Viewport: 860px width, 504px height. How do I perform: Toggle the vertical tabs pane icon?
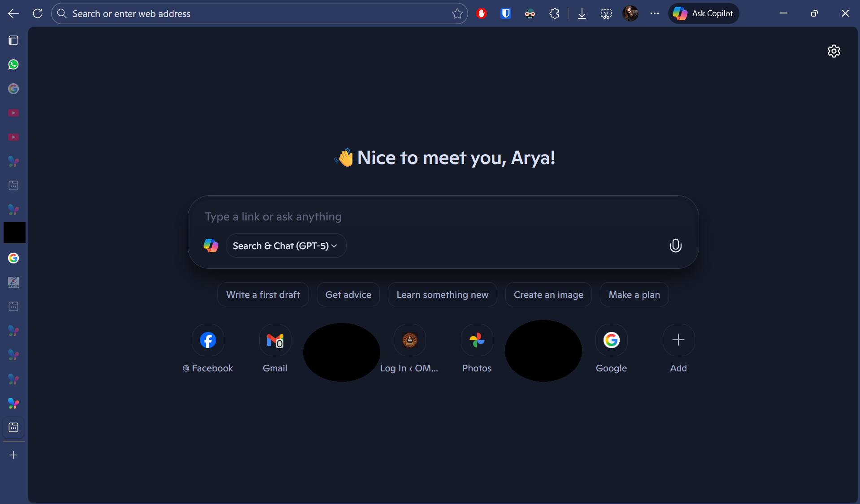click(x=13, y=40)
